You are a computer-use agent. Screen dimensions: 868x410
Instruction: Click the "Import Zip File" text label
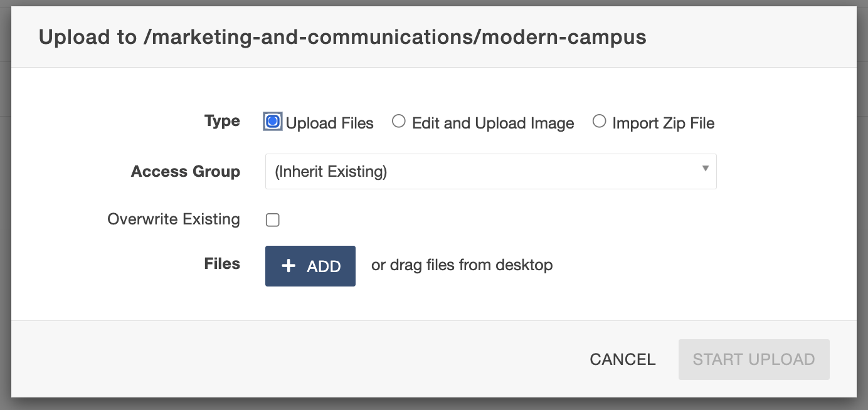[664, 124]
